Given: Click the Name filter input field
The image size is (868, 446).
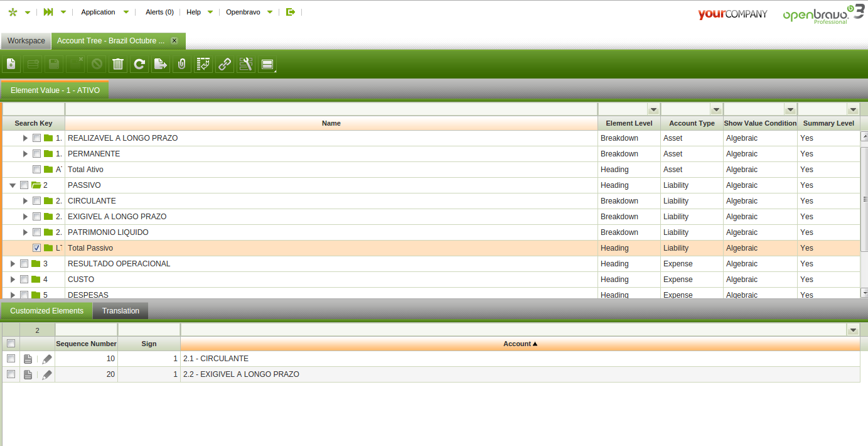Looking at the screenshot, I should tap(331, 109).
